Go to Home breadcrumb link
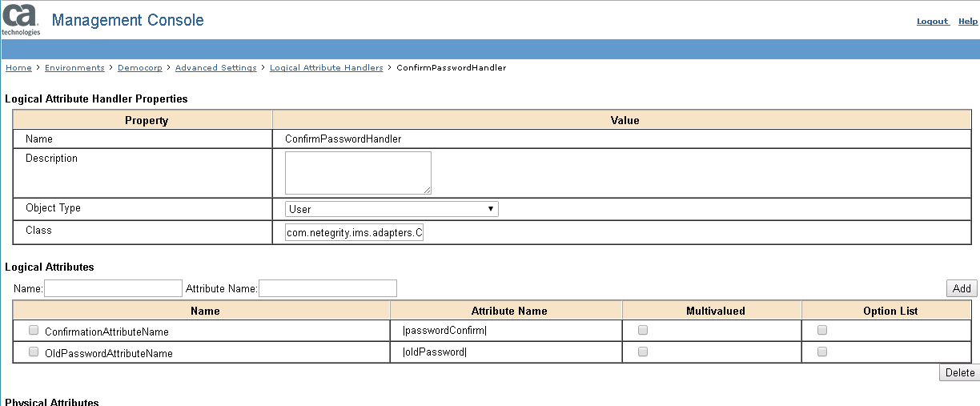980x406 pixels. click(18, 68)
